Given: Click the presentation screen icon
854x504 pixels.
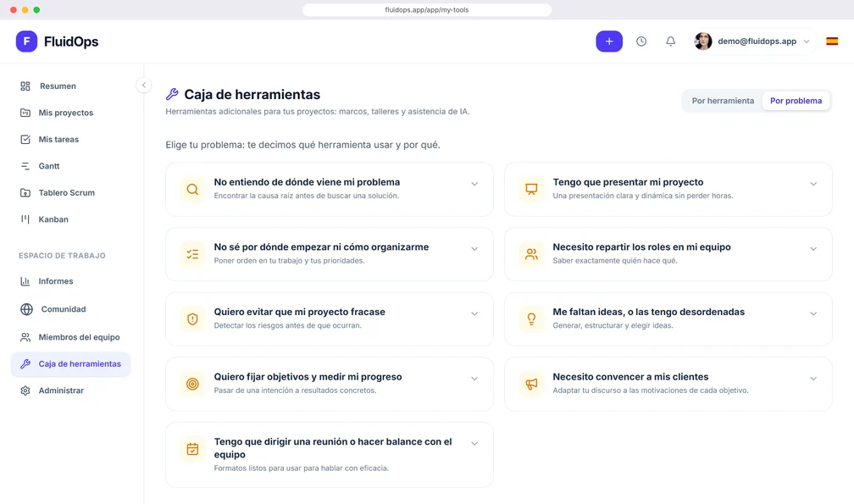Looking at the screenshot, I should [531, 189].
